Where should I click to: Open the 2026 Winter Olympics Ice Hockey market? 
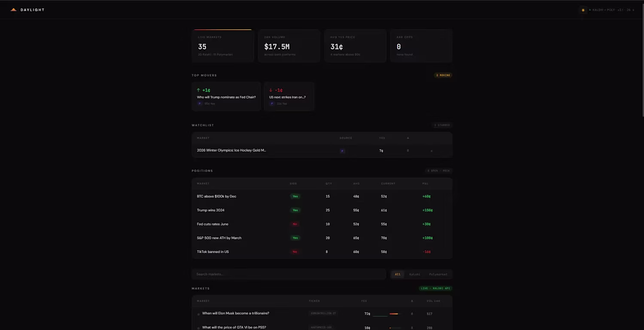tap(231, 150)
